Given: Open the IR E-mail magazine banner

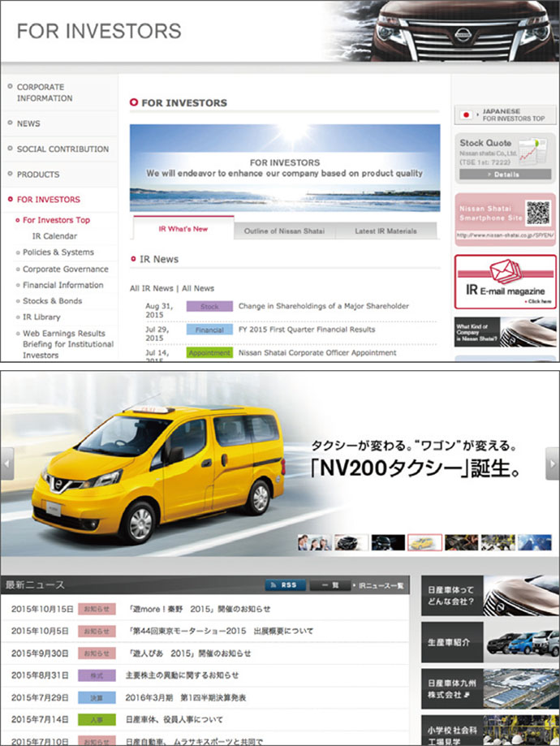Looking at the screenshot, I should (x=506, y=282).
